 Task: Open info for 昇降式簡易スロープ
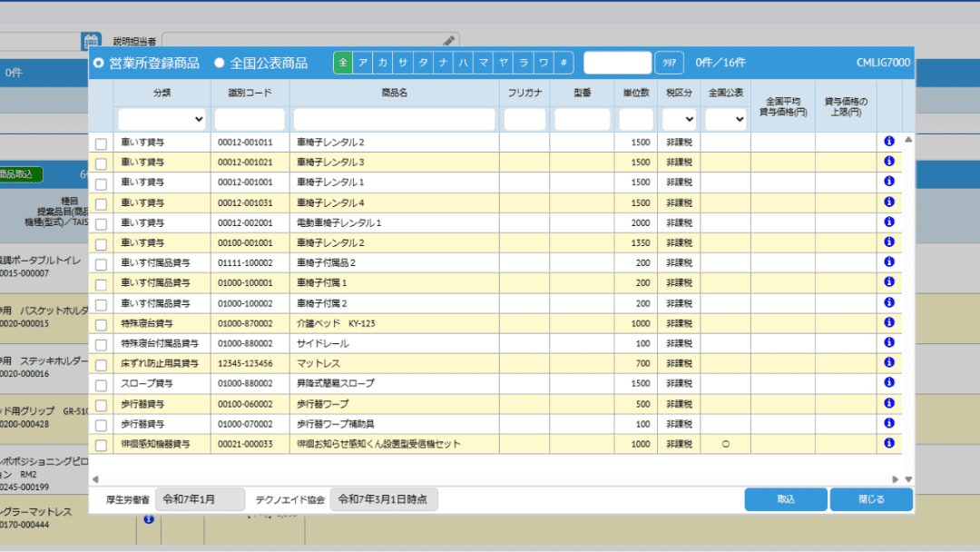tap(888, 382)
